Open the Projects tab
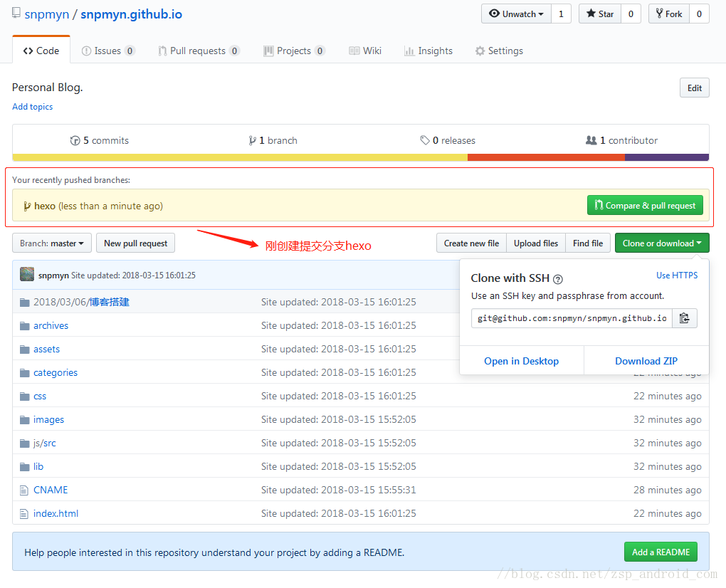726x588 pixels. pyautogui.click(x=294, y=51)
